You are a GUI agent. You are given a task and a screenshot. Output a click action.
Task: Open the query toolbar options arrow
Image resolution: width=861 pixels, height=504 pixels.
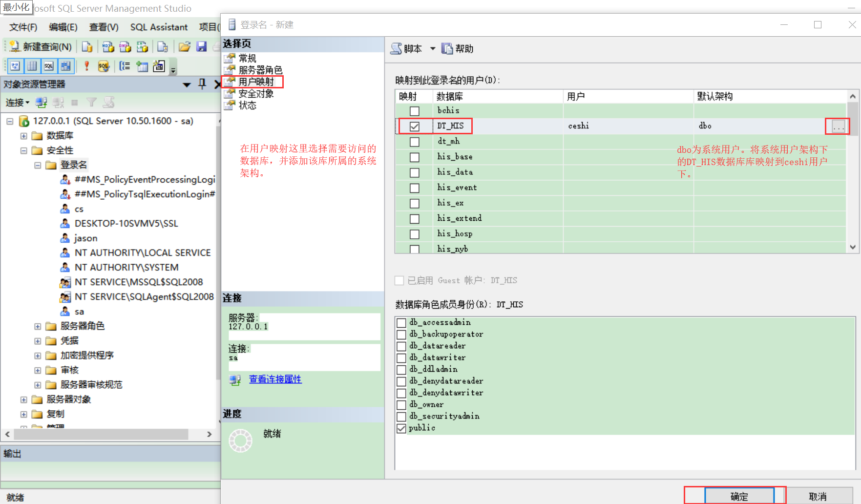(x=173, y=69)
